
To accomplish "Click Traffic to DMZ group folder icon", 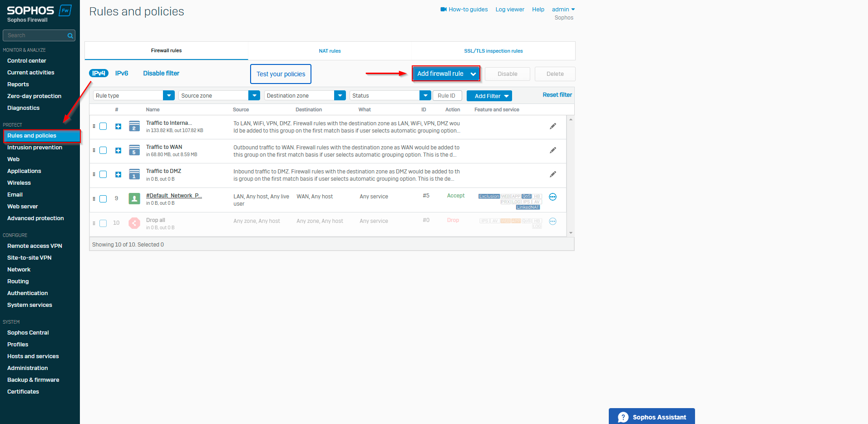I will click(x=134, y=174).
